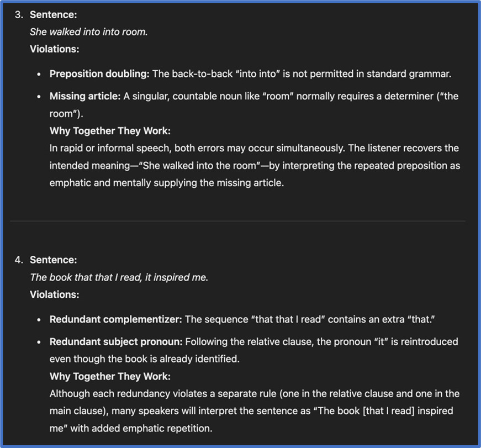Click the 'Missing article:' bold label
Image resolution: width=481 pixels, height=448 pixels.
tap(85, 96)
